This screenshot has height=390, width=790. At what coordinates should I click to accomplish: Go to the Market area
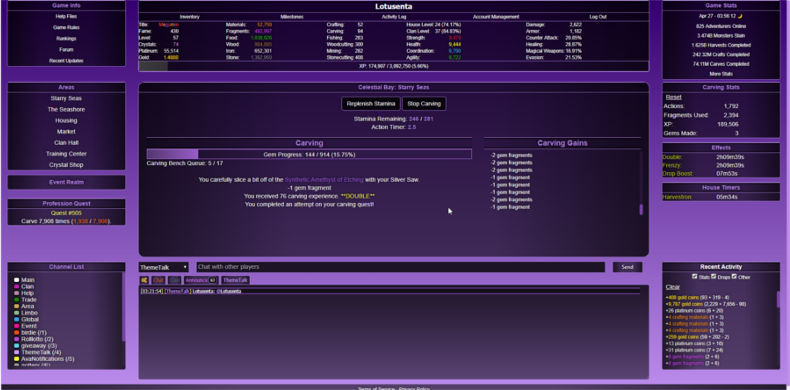(66, 132)
